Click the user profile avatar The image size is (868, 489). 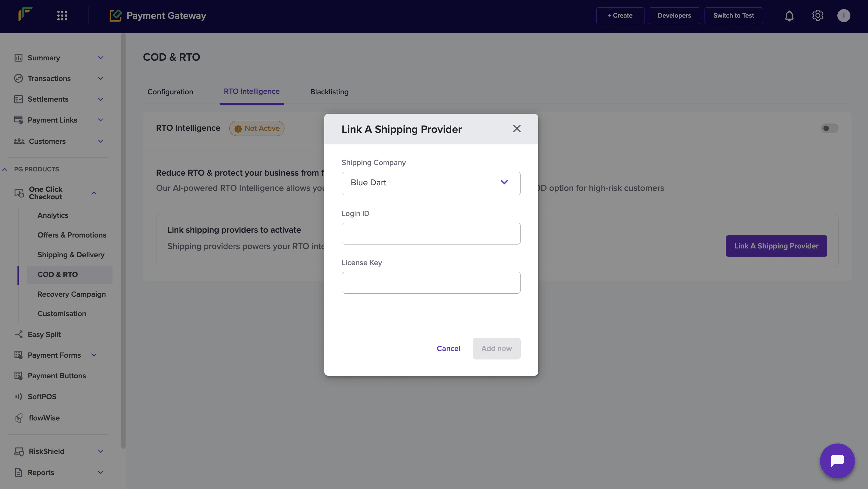(843, 16)
